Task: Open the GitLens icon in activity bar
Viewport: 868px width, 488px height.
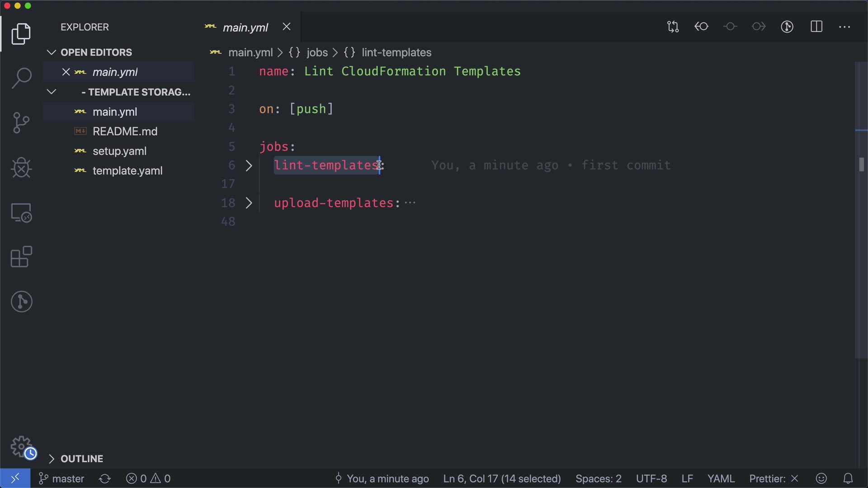Action: click(x=21, y=302)
